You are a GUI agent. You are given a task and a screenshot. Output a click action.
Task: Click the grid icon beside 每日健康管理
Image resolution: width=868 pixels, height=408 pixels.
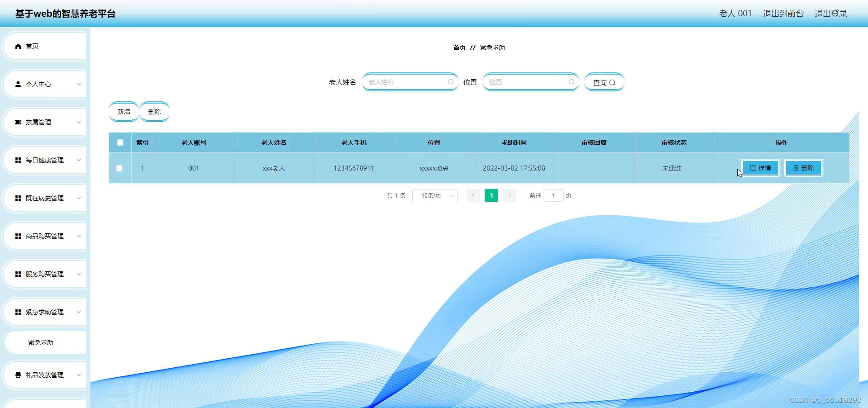(x=18, y=160)
